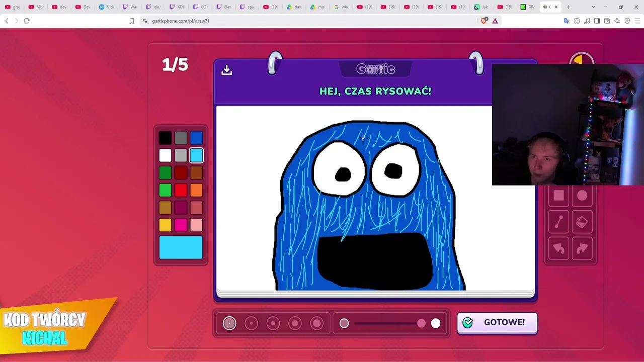Open the Kick tab labeled RRc

[528, 7]
